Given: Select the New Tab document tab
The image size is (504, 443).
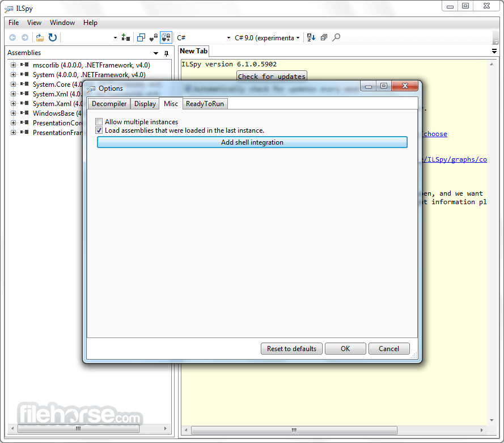Looking at the screenshot, I should tap(193, 51).
